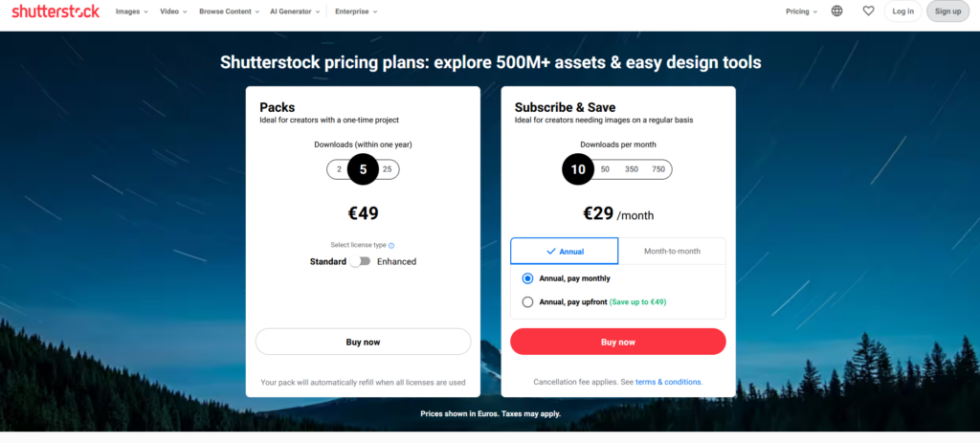Select Annual, pay upfront radio option

(x=527, y=301)
